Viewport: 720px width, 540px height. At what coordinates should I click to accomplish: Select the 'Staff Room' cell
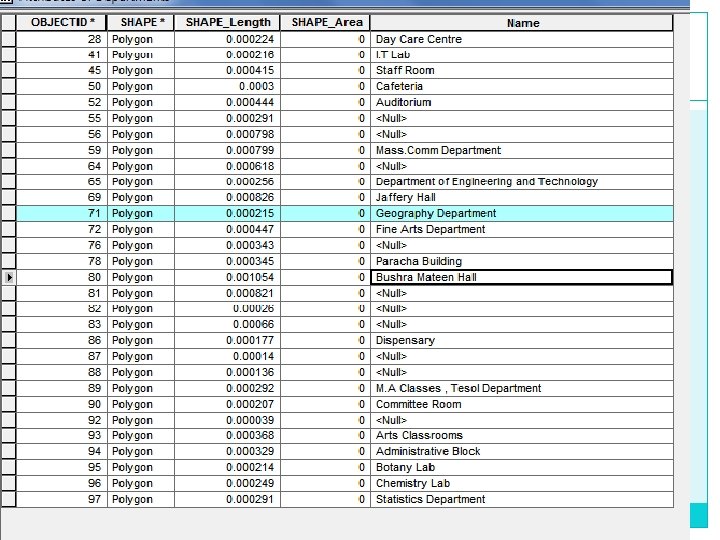[522, 70]
